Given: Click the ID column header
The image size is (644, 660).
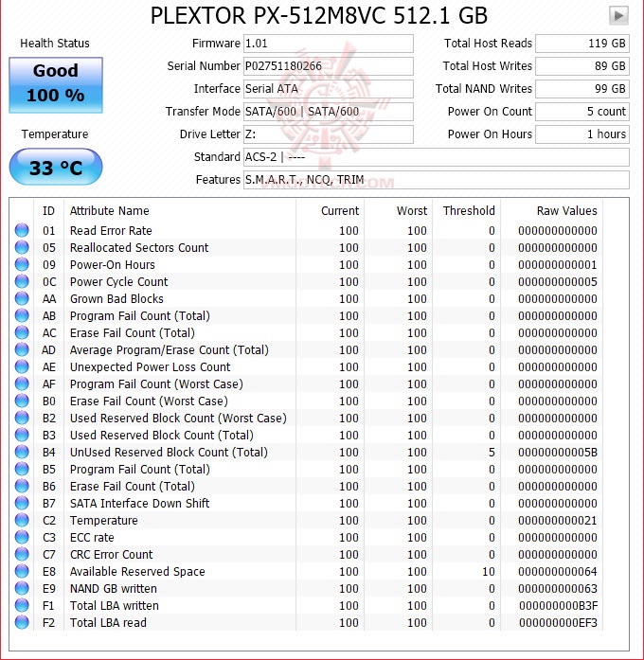Looking at the screenshot, I should (x=49, y=210).
